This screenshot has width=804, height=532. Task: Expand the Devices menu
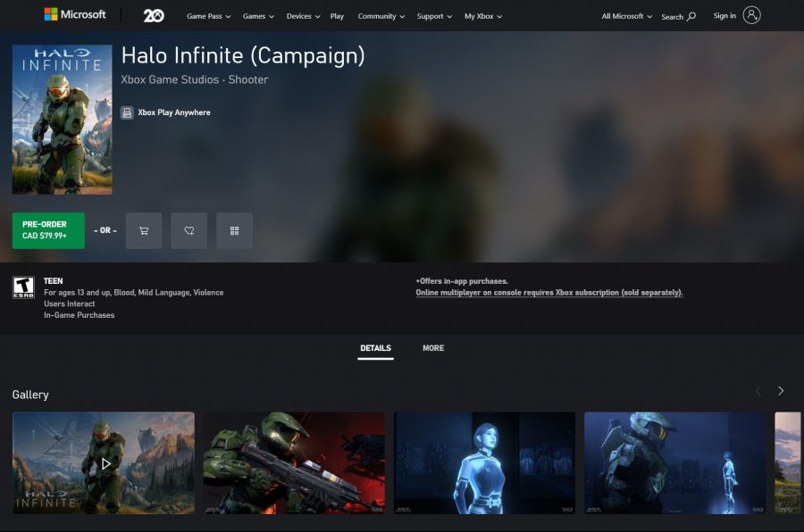303,16
